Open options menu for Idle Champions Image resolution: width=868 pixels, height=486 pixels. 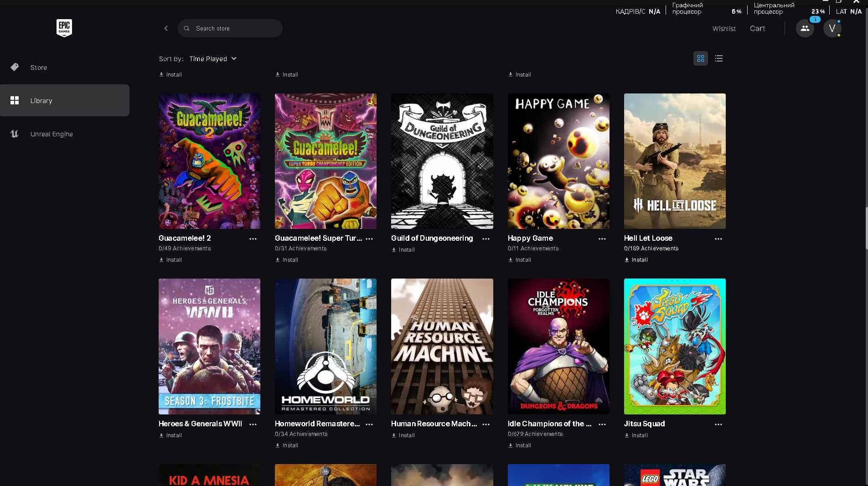[602, 424]
